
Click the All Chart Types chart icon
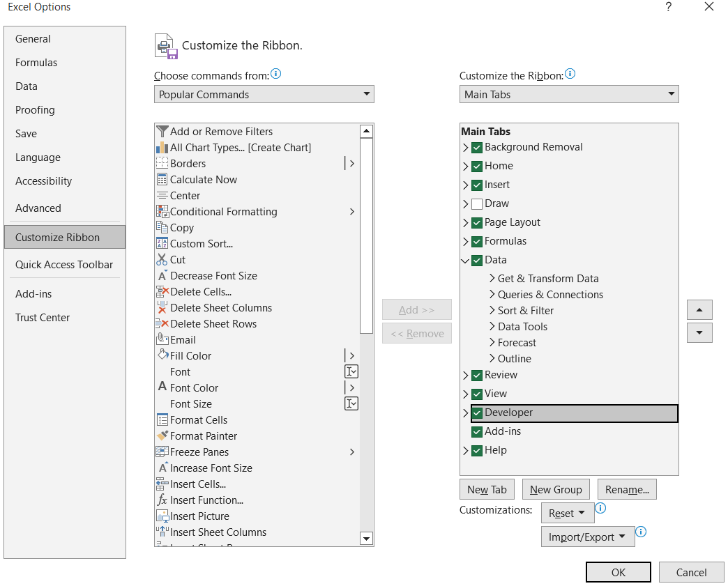pos(162,148)
